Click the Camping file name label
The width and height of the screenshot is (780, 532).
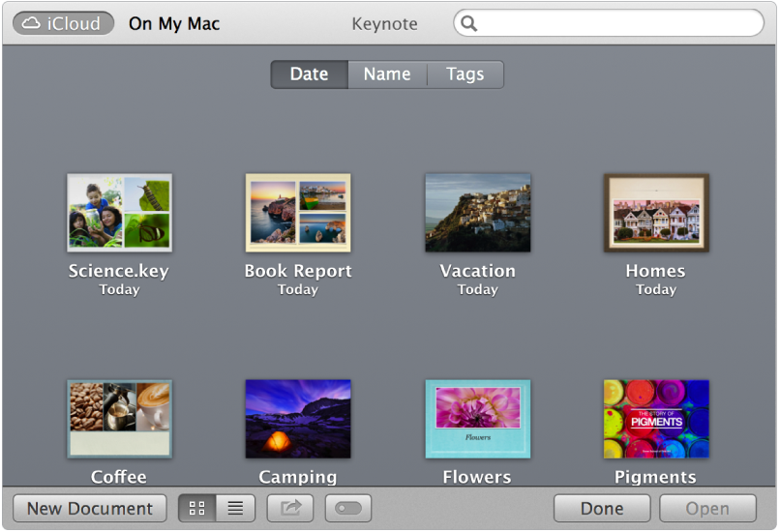coord(297,477)
